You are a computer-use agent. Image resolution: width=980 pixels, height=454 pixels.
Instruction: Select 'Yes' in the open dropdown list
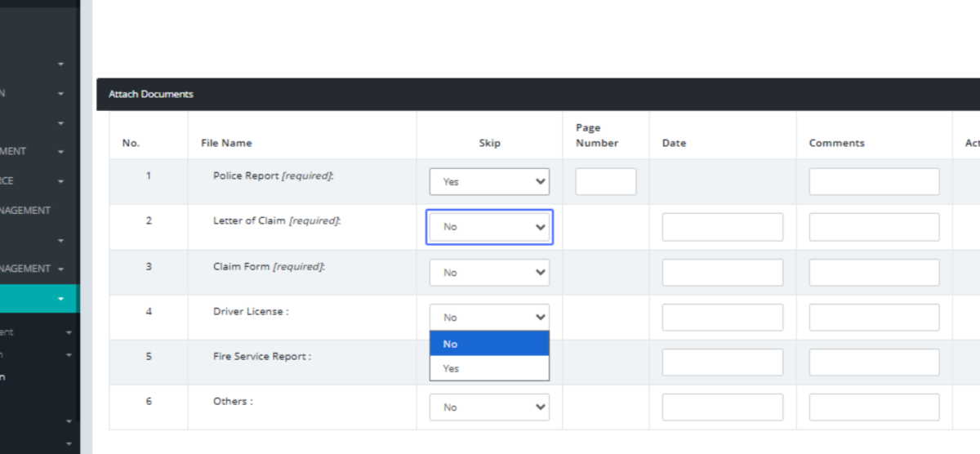tap(489, 368)
